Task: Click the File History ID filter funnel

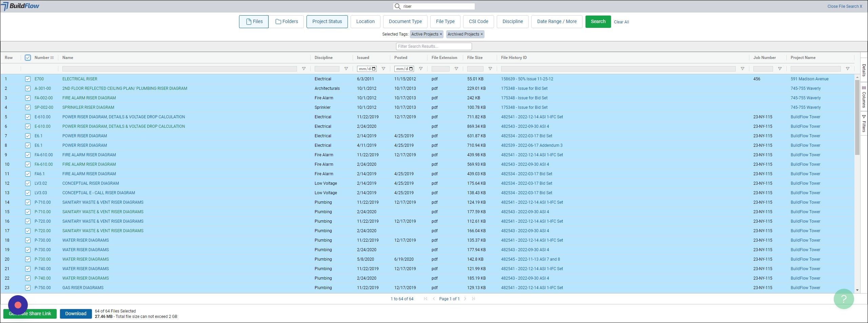Action: 742,69
